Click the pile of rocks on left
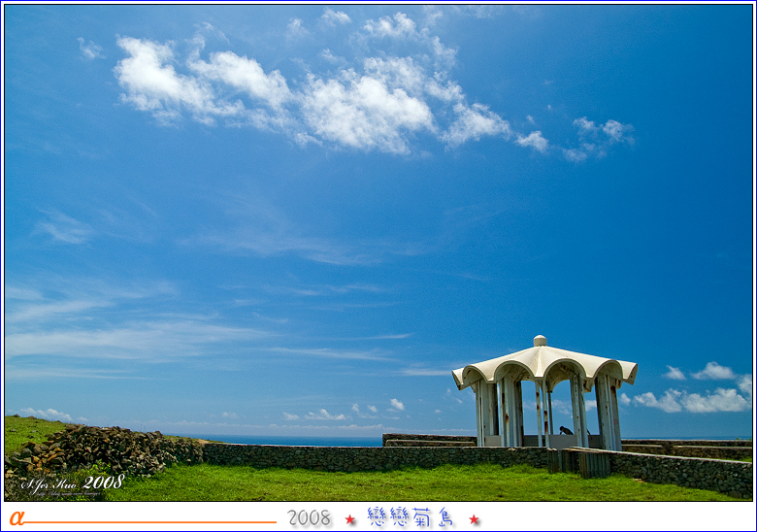The width and height of the screenshot is (757, 532). coord(107,449)
